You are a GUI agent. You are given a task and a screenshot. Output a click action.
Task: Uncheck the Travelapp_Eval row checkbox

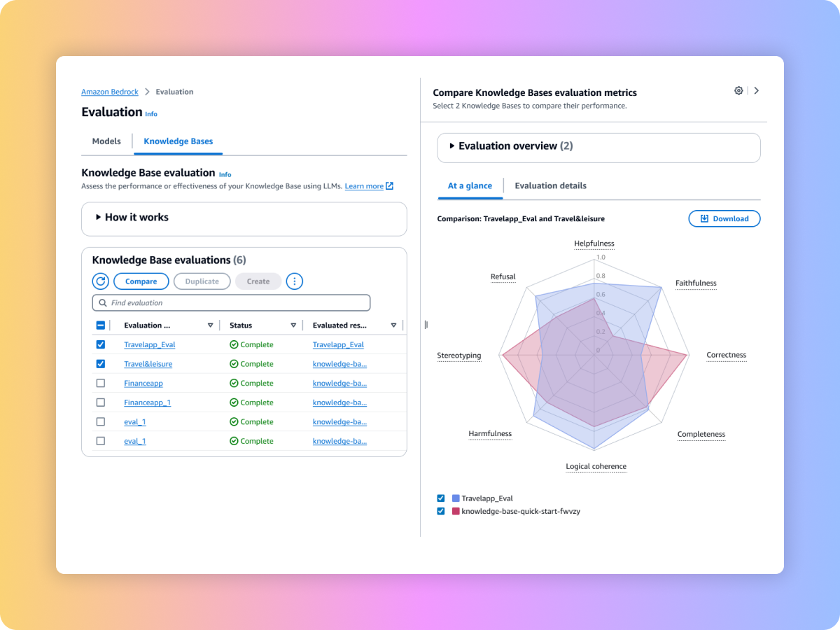[x=100, y=344]
